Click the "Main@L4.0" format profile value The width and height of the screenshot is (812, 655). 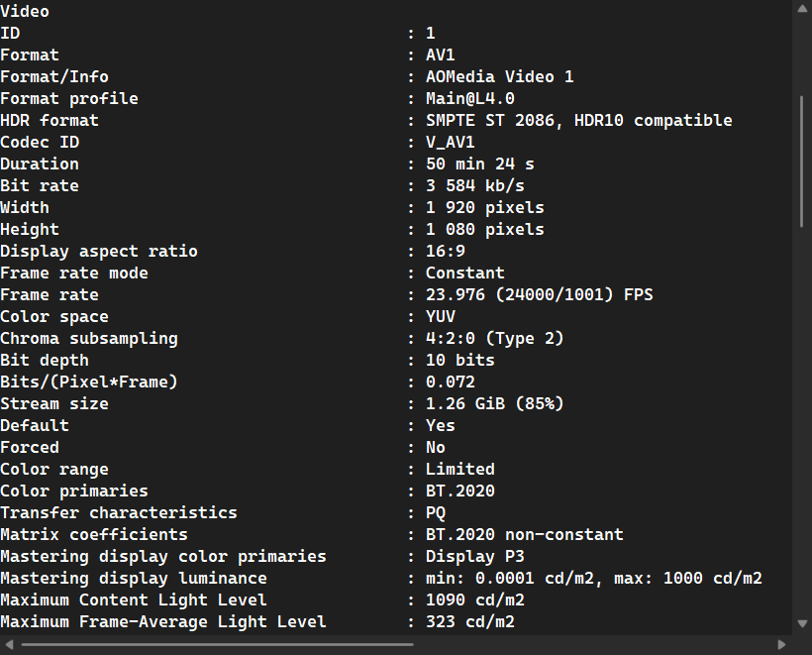(469, 99)
